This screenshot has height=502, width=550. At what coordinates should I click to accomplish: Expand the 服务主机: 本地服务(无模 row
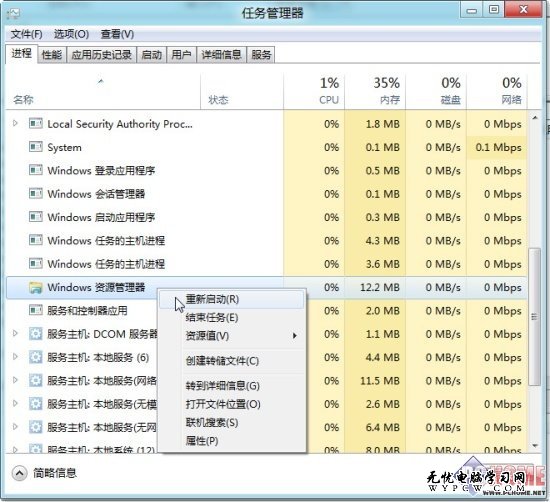pyautogui.click(x=15, y=403)
